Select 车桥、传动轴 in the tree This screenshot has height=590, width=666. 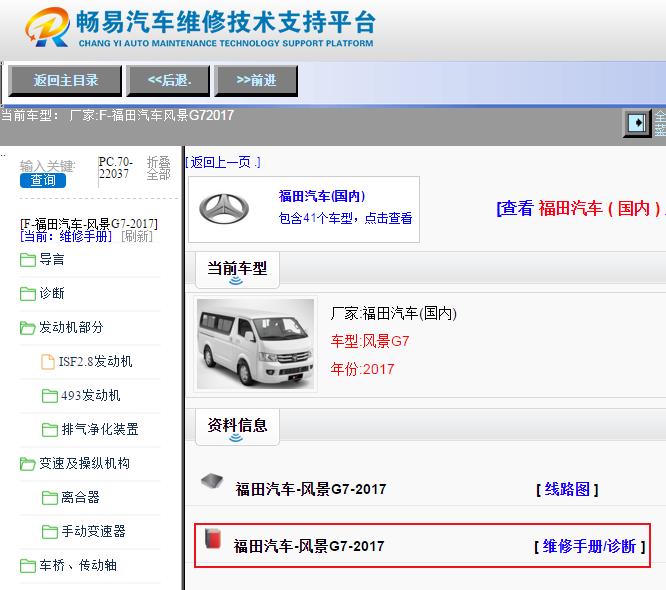(78, 565)
